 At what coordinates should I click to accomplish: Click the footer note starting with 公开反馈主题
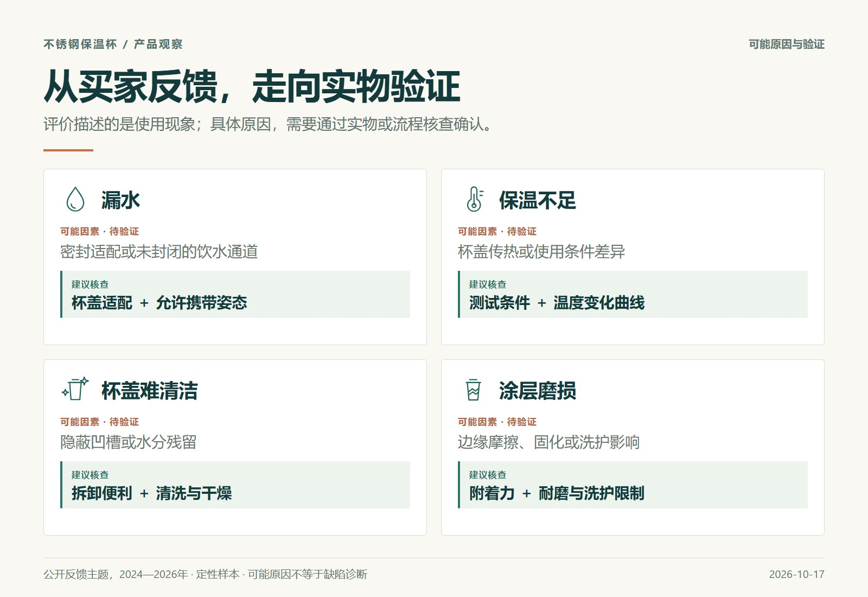coord(206,574)
